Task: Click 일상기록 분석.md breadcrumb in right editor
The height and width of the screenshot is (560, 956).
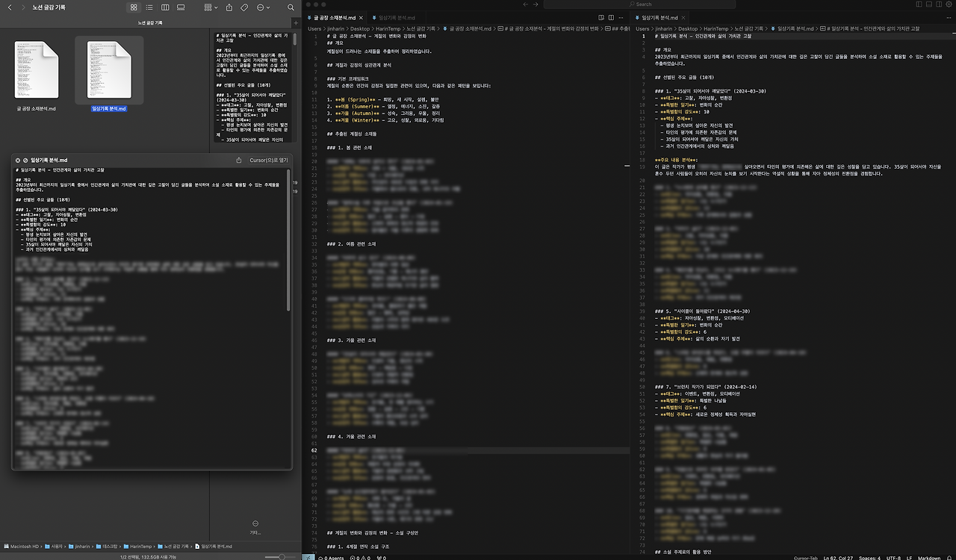Action: (x=792, y=28)
